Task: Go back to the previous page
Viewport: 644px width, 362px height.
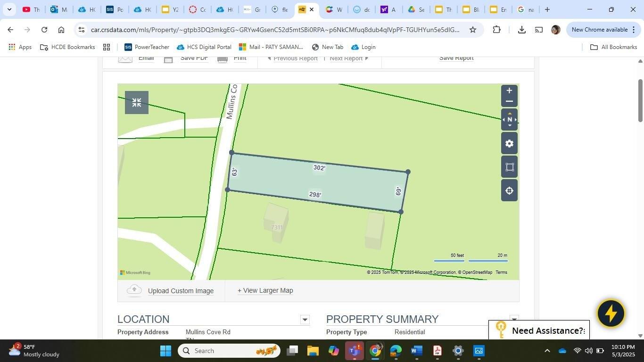Action: coord(10,30)
